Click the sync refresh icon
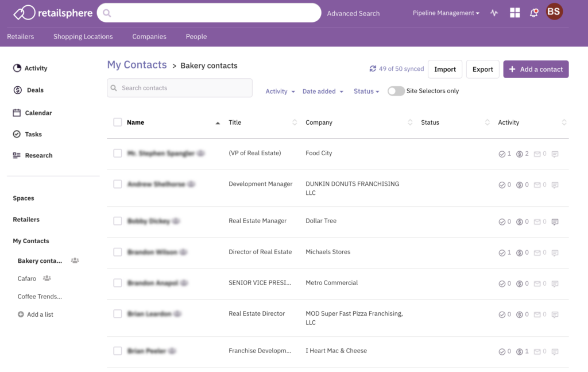The width and height of the screenshot is (588, 372). pyautogui.click(x=373, y=68)
